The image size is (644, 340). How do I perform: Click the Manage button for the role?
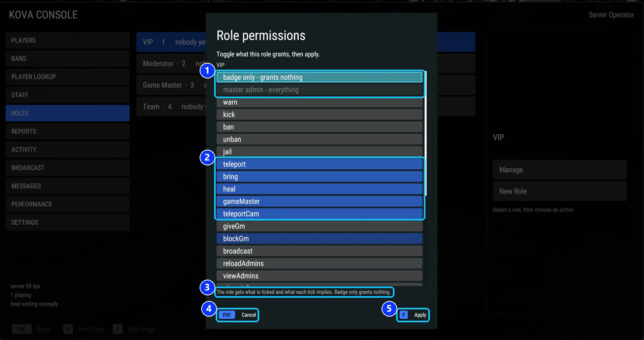pos(559,170)
